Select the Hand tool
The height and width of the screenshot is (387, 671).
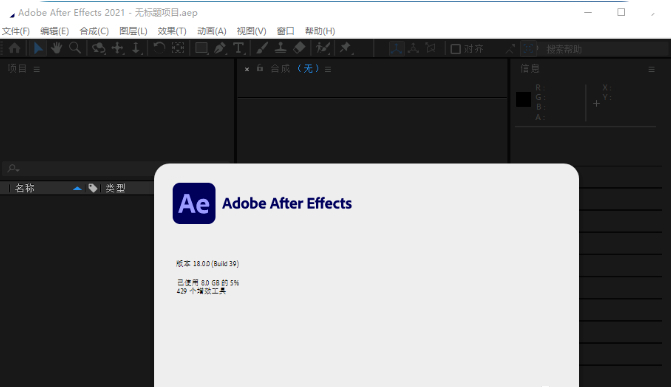coord(56,48)
